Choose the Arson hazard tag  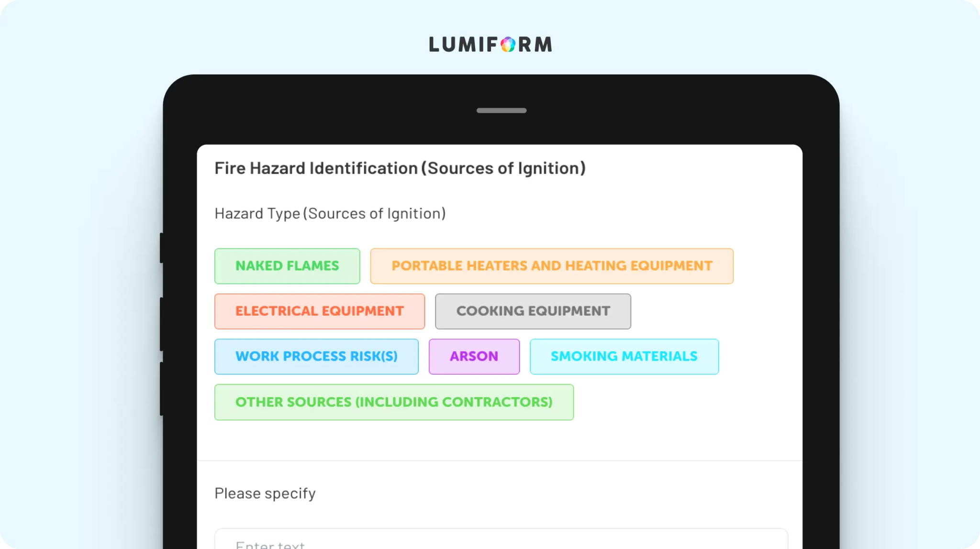coord(474,357)
